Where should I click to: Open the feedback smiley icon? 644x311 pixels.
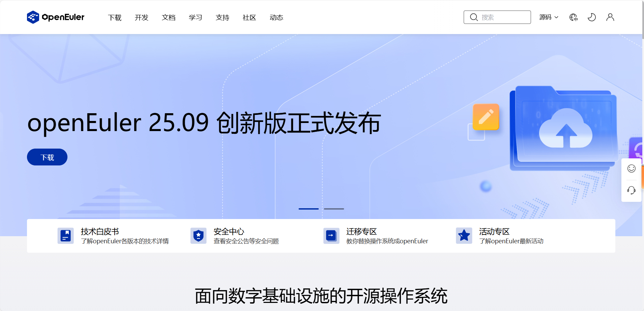[x=632, y=168]
